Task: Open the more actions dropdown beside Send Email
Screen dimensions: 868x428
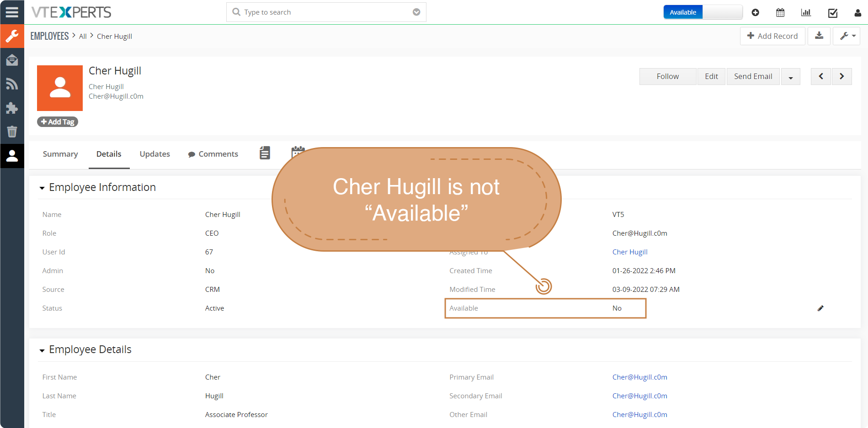Action: point(791,77)
